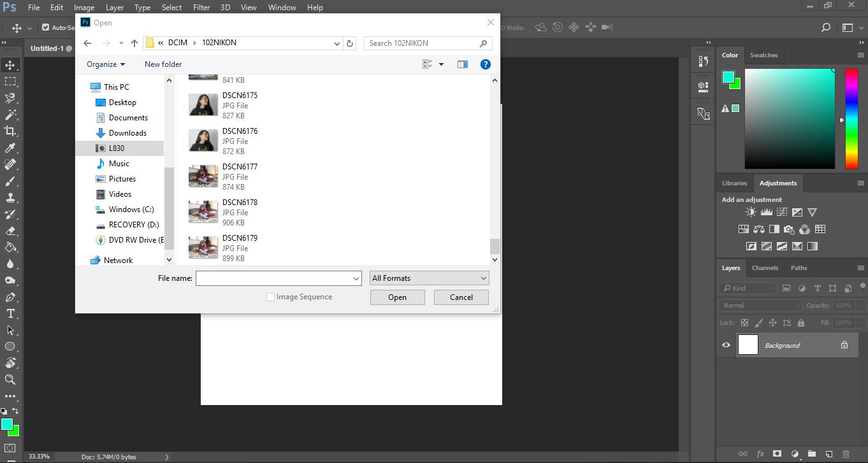Image resolution: width=868 pixels, height=463 pixels.
Task: Select the Blur tool
Action: tap(10, 264)
